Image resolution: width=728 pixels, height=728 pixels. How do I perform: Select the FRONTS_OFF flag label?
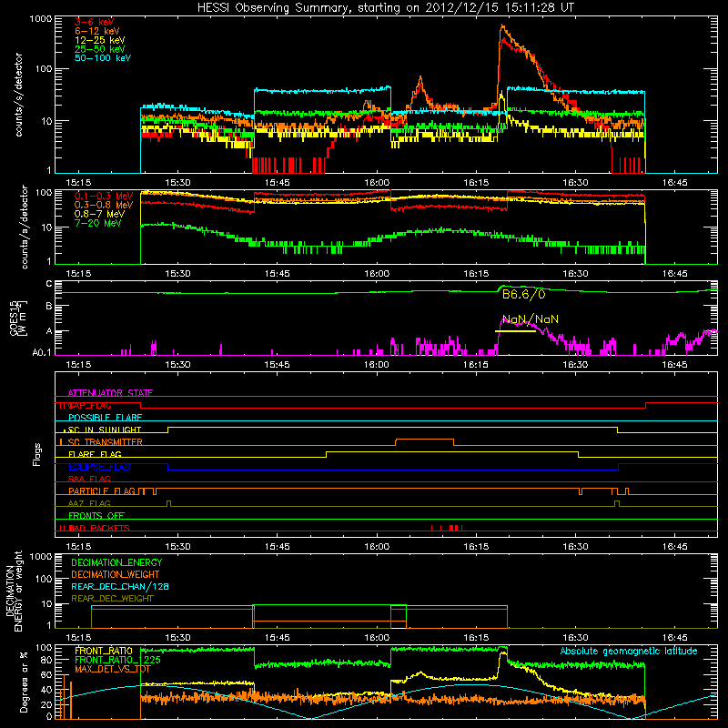click(96, 516)
